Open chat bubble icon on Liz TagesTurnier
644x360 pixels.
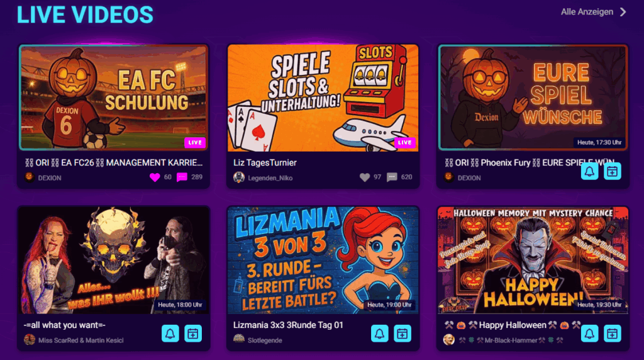[392, 177]
